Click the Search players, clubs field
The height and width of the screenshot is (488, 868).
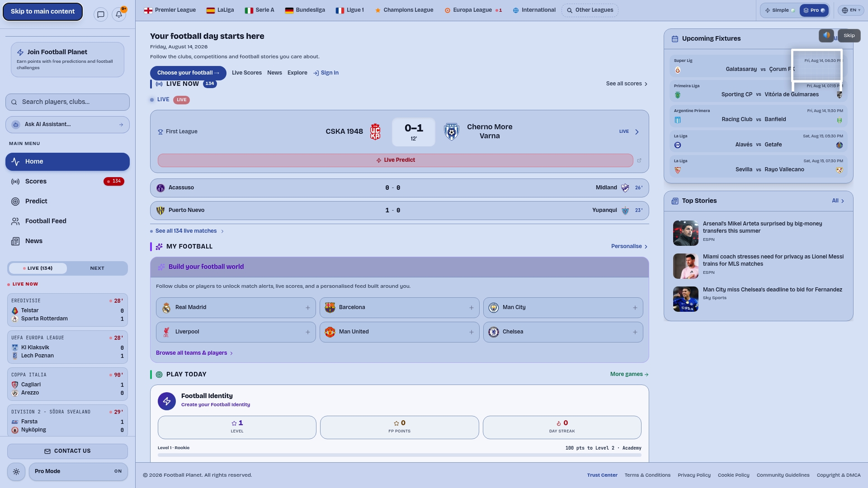(67, 102)
